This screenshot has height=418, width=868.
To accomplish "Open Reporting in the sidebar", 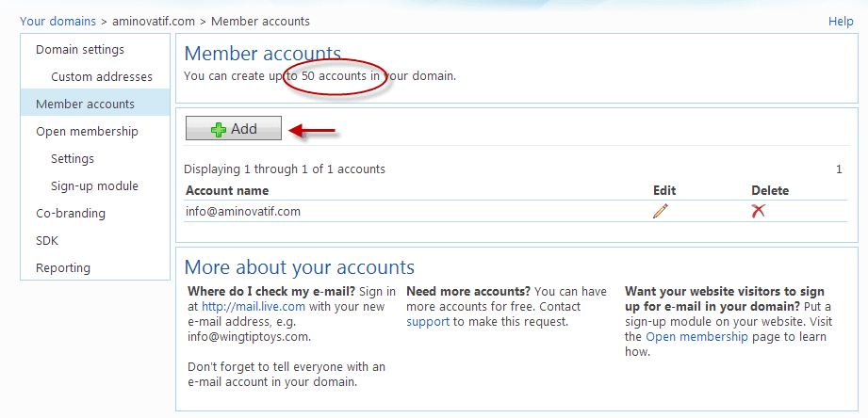I will click(x=63, y=267).
